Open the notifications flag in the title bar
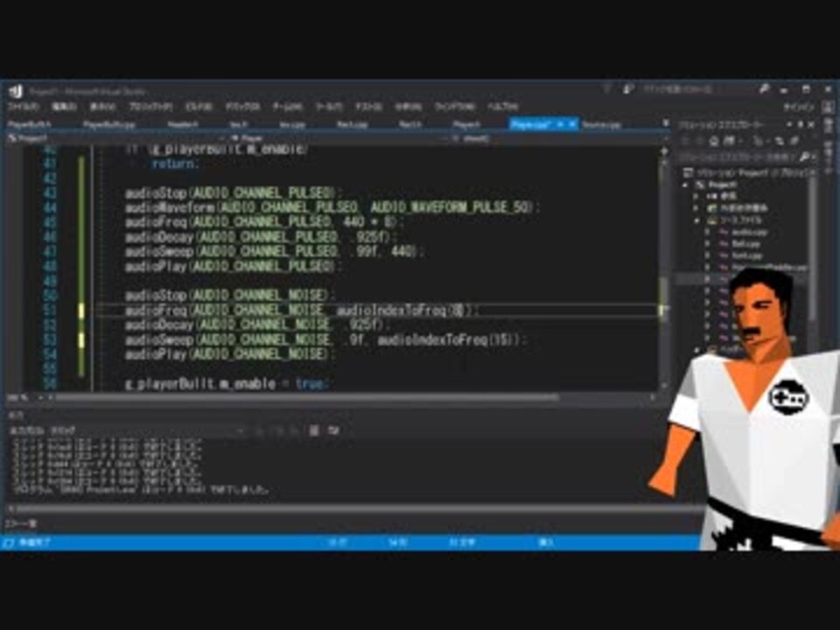The width and height of the screenshot is (840, 630). 607,89
